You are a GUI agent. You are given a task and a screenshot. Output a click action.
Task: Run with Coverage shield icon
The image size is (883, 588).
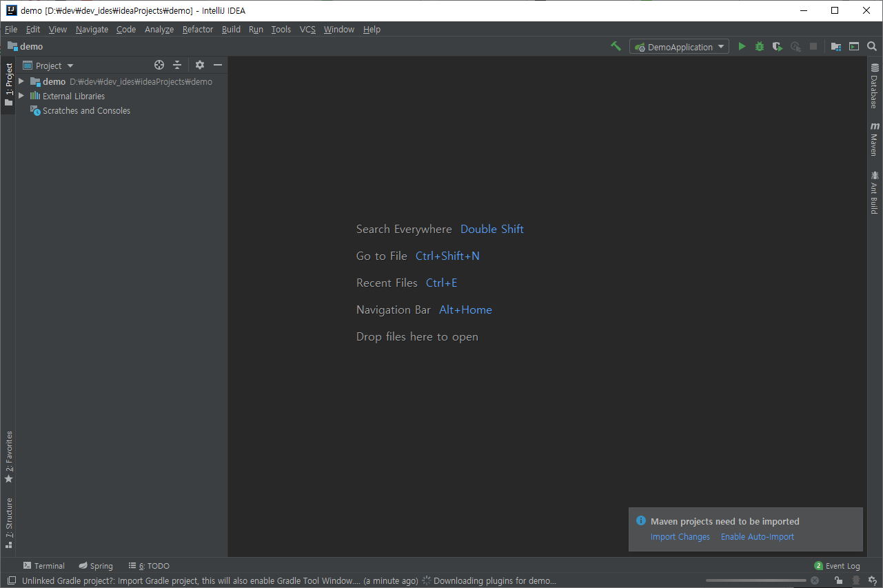pos(778,47)
